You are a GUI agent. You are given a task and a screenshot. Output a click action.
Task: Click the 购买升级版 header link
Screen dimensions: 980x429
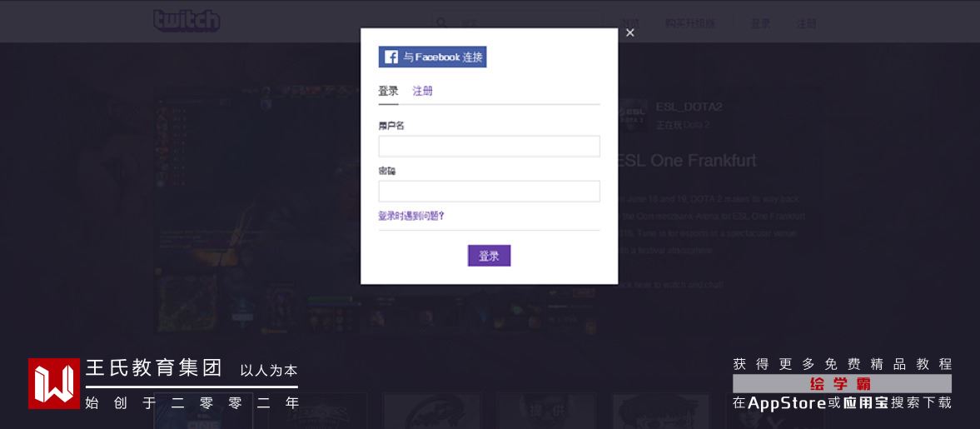[x=690, y=24]
